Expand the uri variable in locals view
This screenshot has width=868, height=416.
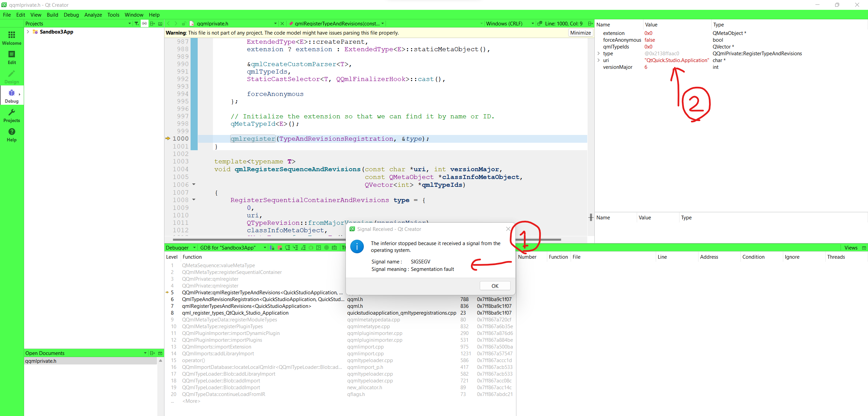point(599,60)
